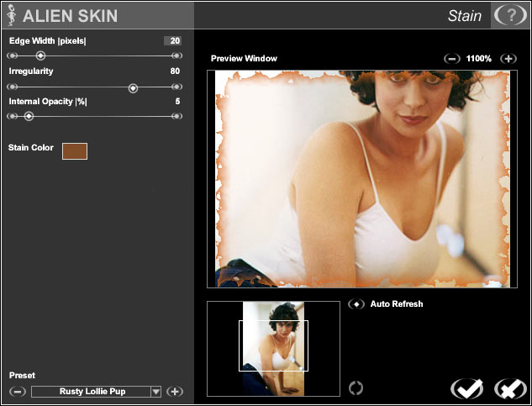The image size is (532, 406).
Task: Add a new preset with plus button
Action: click(175, 392)
